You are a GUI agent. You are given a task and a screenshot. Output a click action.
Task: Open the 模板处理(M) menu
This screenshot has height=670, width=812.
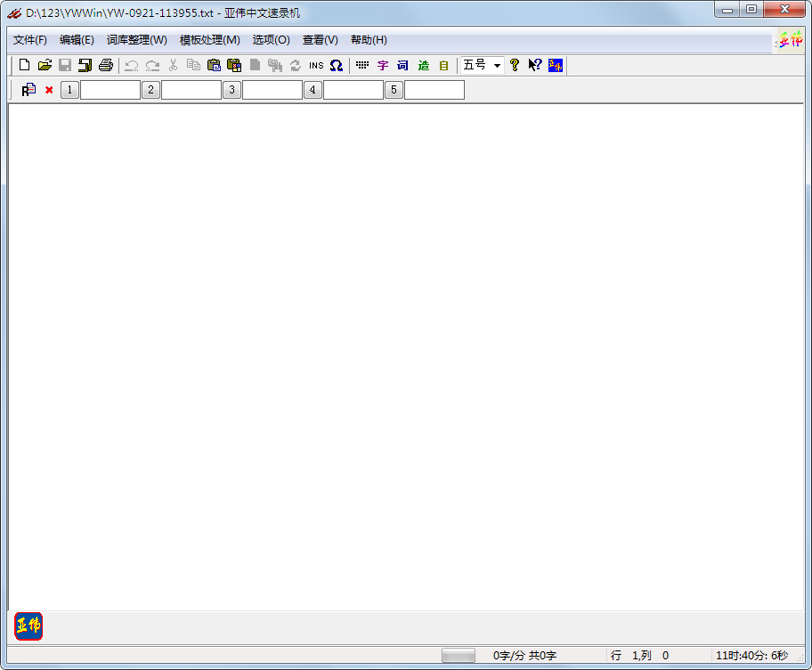209,40
